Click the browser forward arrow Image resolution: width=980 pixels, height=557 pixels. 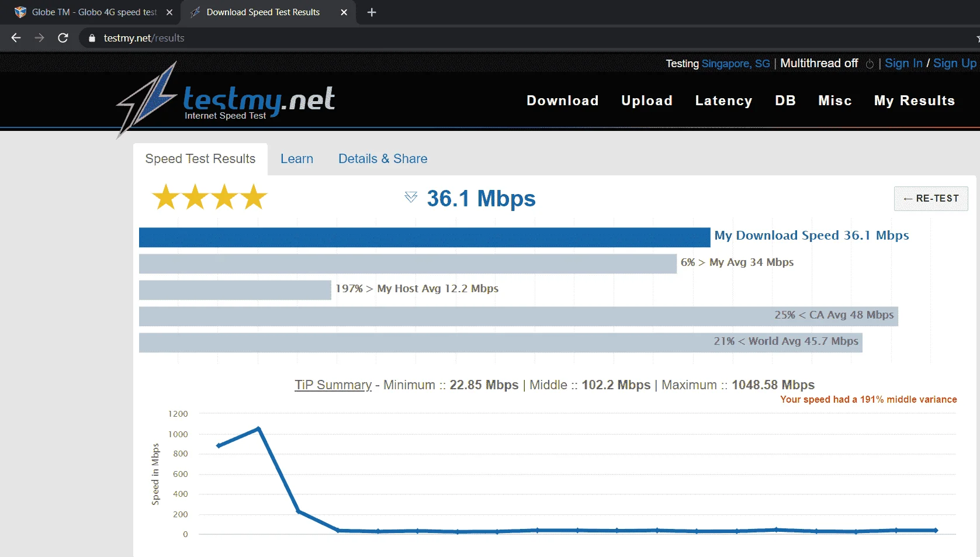39,38
